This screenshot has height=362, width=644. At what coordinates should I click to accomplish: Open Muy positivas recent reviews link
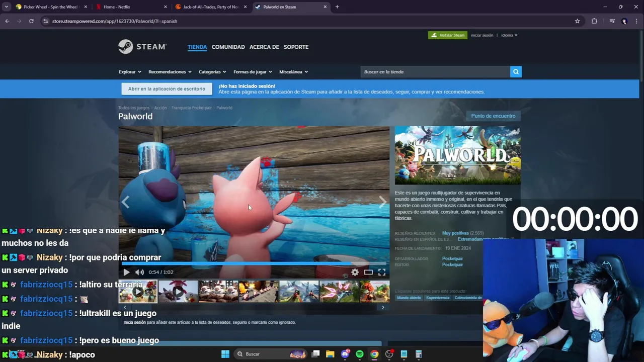pos(455,233)
